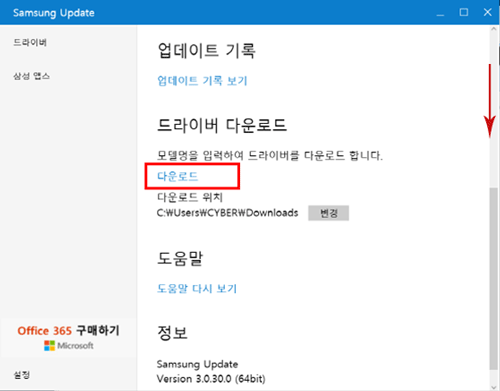Click the 정보 heading
500x391 pixels.
pos(172,333)
